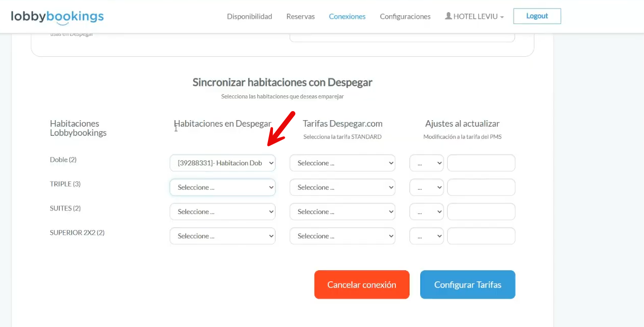Open the Conexiones menu item

(x=347, y=17)
